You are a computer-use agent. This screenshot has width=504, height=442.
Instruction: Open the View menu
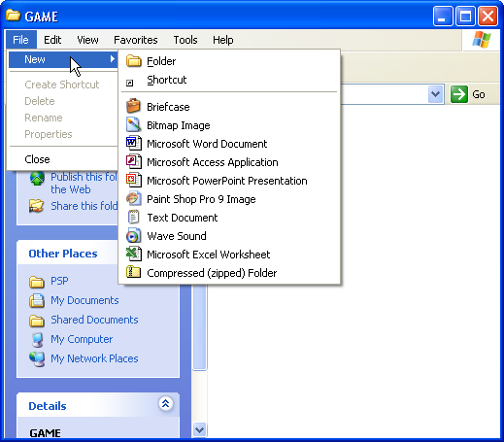[x=87, y=40]
